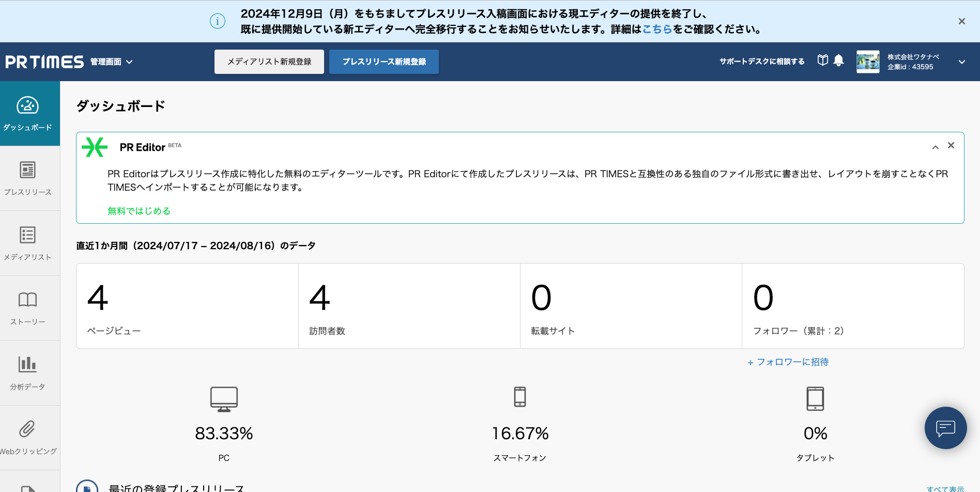
Task: Click the フォロワーに招待 link
Action: 788,362
